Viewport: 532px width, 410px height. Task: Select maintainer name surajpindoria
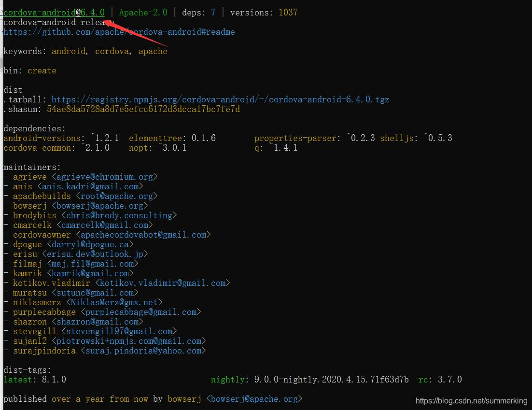[44, 351]
